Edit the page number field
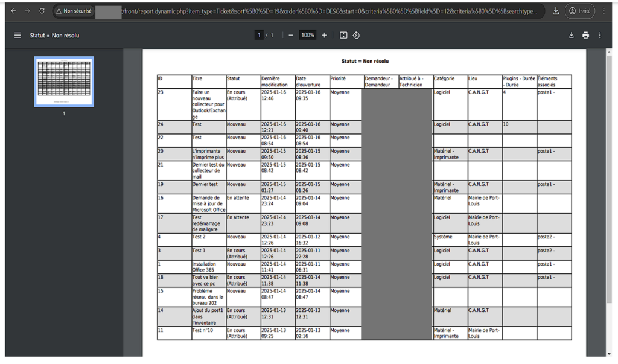 (x=260, y=36)
